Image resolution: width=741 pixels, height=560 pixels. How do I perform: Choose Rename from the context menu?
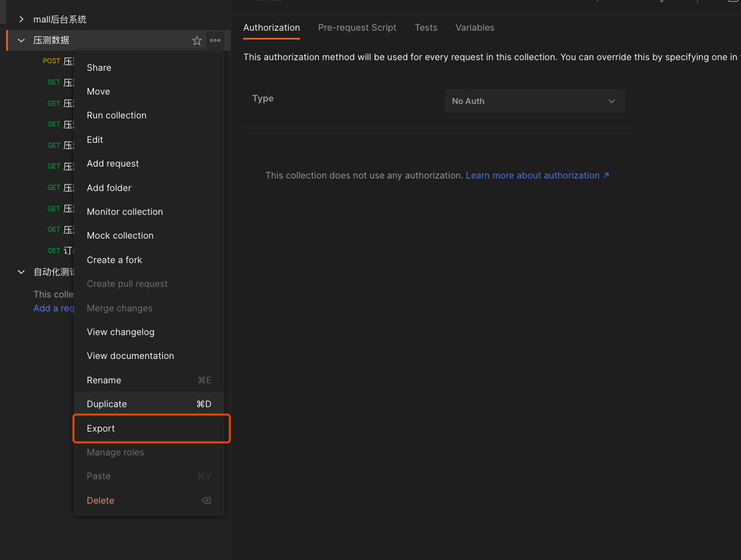point(149,380)
